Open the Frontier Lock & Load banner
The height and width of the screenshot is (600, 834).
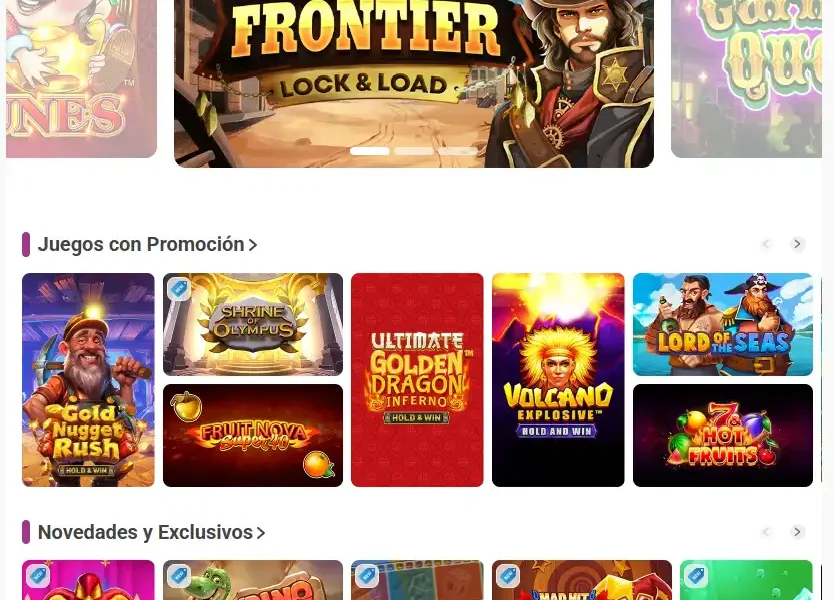(x=414, y=84)
